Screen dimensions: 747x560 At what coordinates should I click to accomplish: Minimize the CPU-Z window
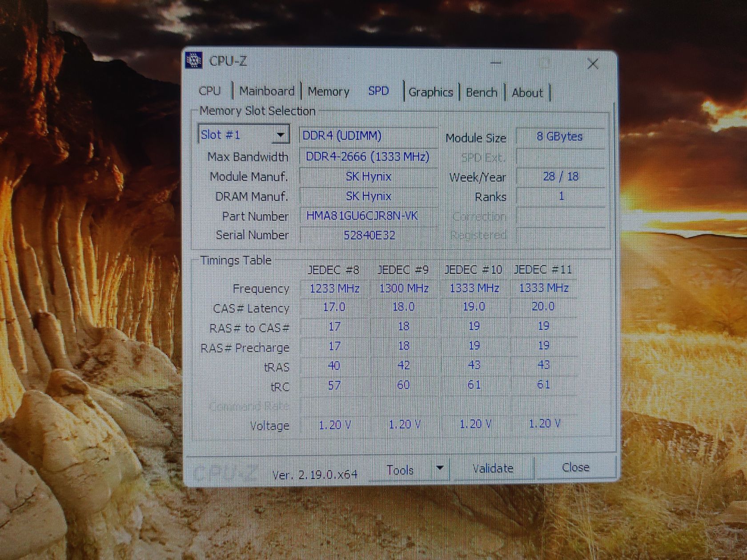[496, 63]
